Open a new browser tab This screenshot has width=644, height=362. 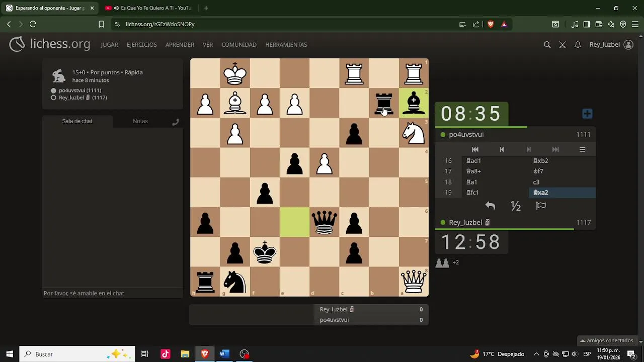coord(206,8)
